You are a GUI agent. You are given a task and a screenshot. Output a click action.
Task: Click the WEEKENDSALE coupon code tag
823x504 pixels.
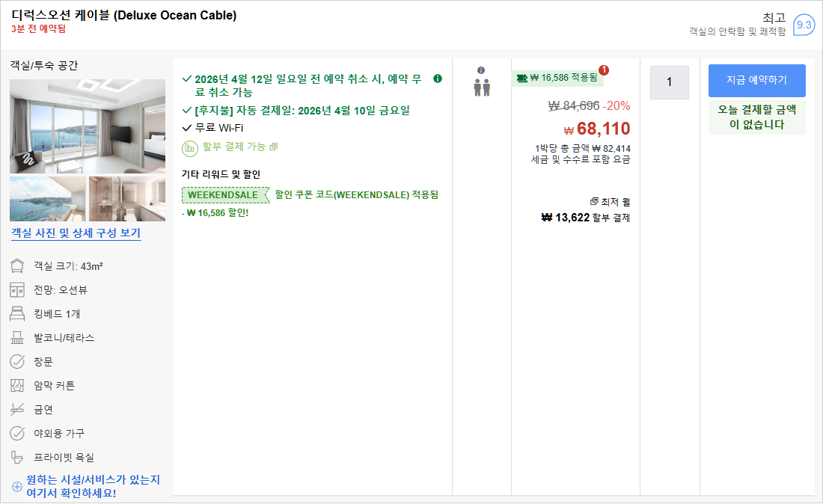224,195
